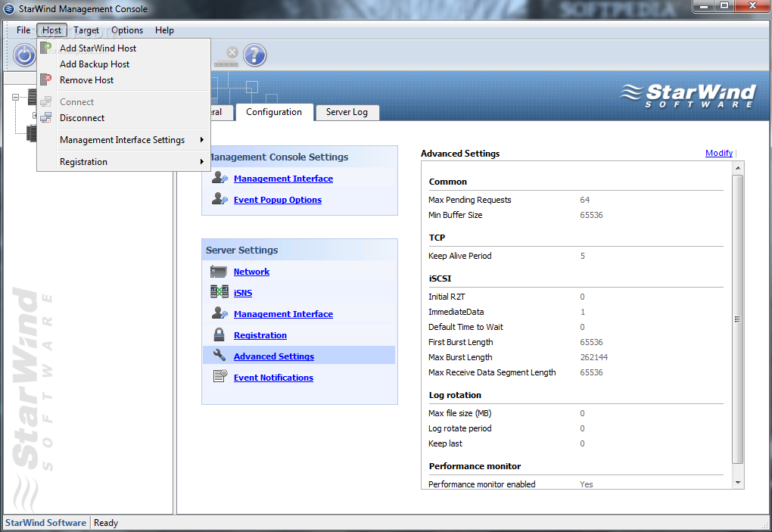Click Max Burst Length value 262144
Image resolution: width=772 pixels, height=532 pixels.
coord(594,356)
